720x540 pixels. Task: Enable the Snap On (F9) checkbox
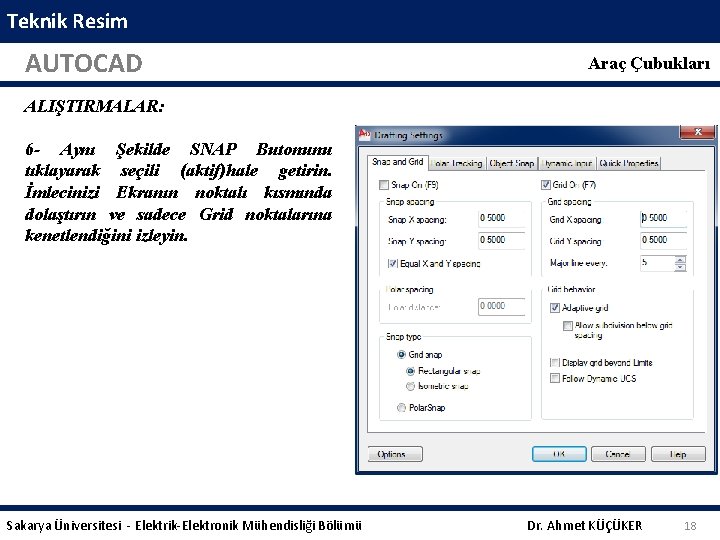(384, 185)
